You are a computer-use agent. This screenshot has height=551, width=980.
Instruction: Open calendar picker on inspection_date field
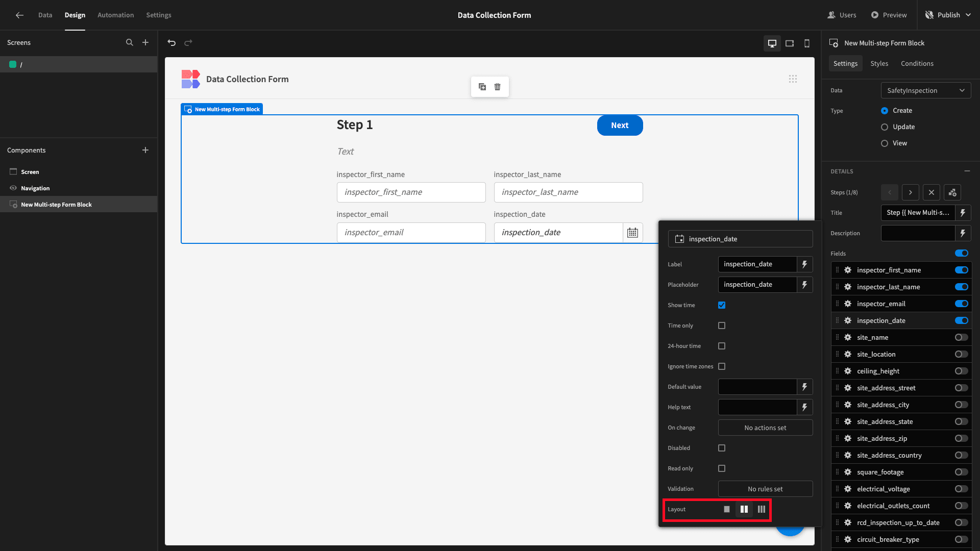pos(632,233)
